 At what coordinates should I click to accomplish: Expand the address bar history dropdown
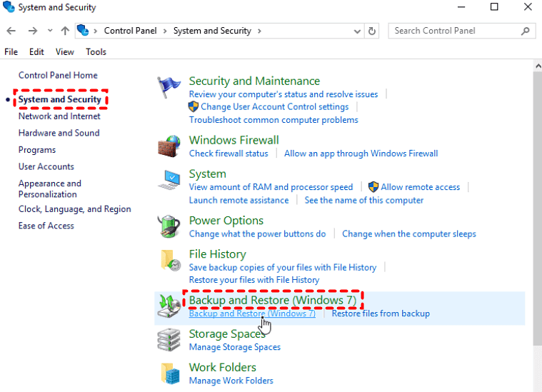[x=357, y=31]
